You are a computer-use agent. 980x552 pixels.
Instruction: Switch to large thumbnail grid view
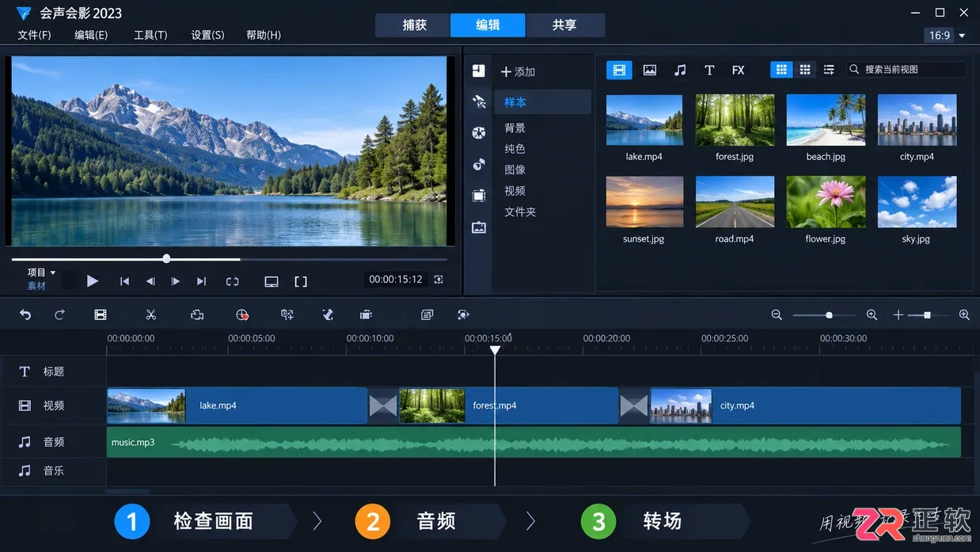(781, 70)
